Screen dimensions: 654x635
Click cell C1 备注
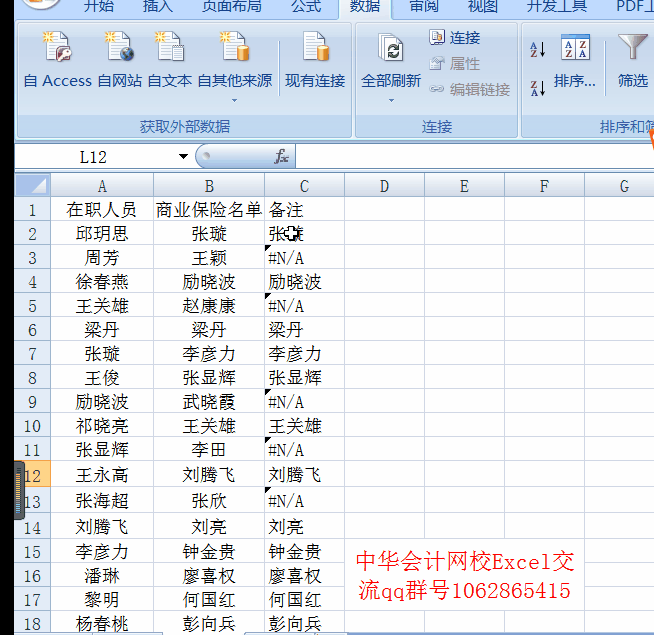(x=304, y=209)
